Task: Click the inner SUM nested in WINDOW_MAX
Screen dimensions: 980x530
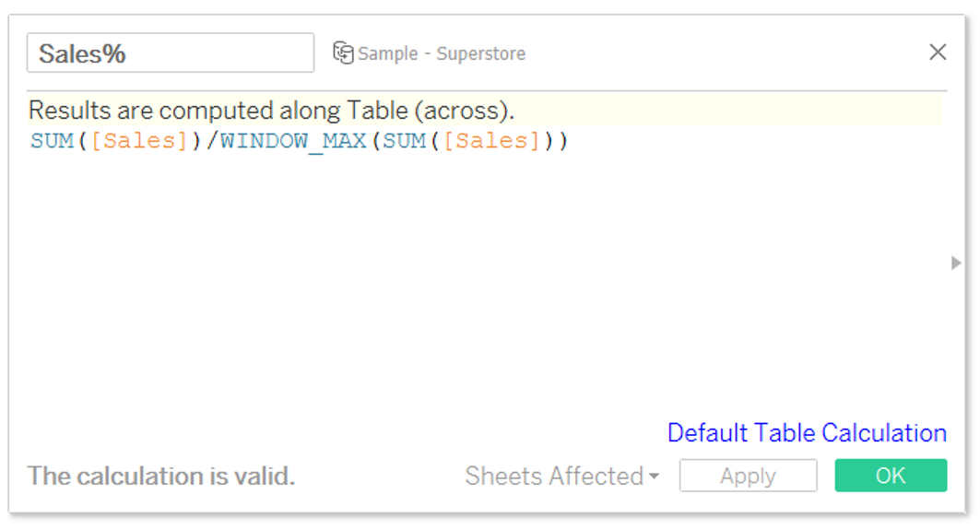Action: coord(405,141)
